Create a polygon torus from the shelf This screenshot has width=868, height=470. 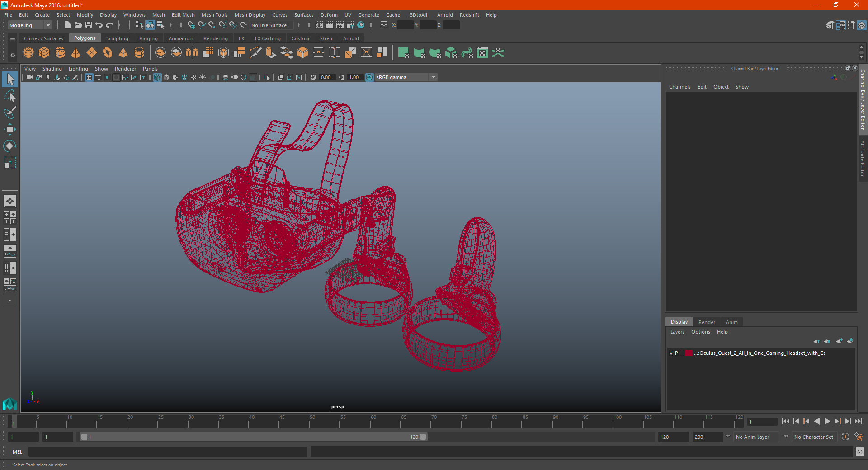(x=108, y=53)
